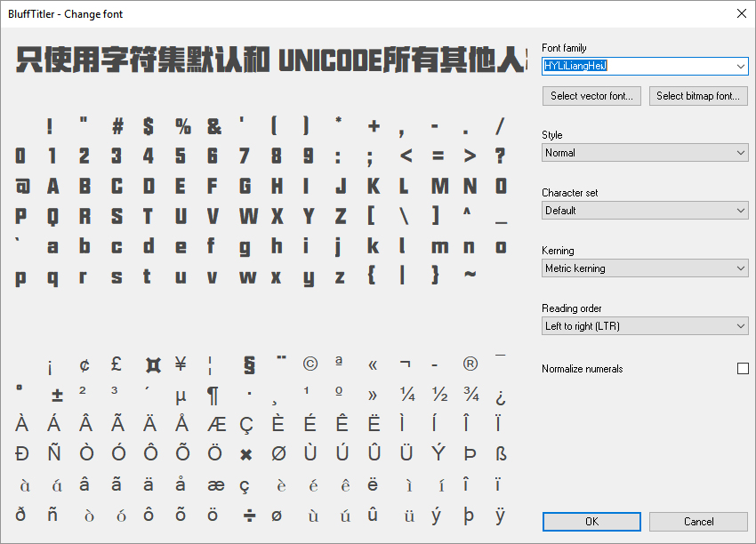Open the Character set dropdown showing Default
756x544 pixels.
pos(645,211)
